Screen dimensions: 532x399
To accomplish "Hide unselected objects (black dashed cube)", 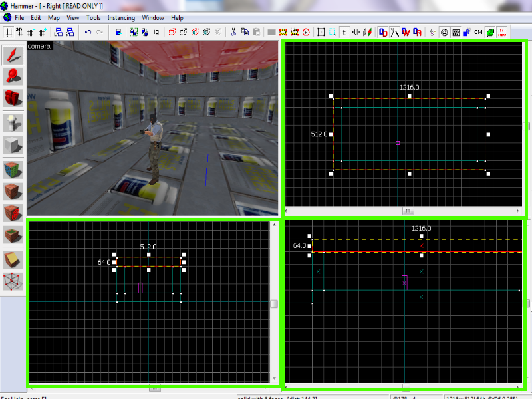I will [x=184, y=32].
